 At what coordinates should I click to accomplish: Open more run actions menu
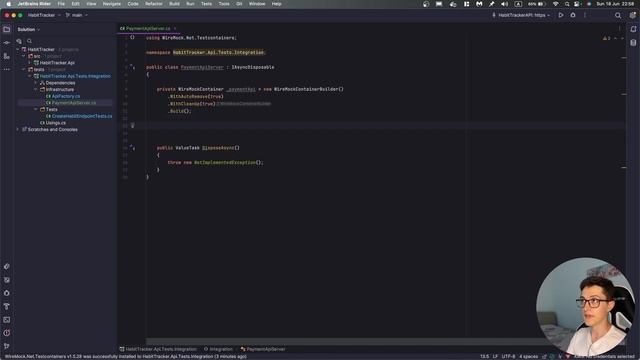point(585,15)
